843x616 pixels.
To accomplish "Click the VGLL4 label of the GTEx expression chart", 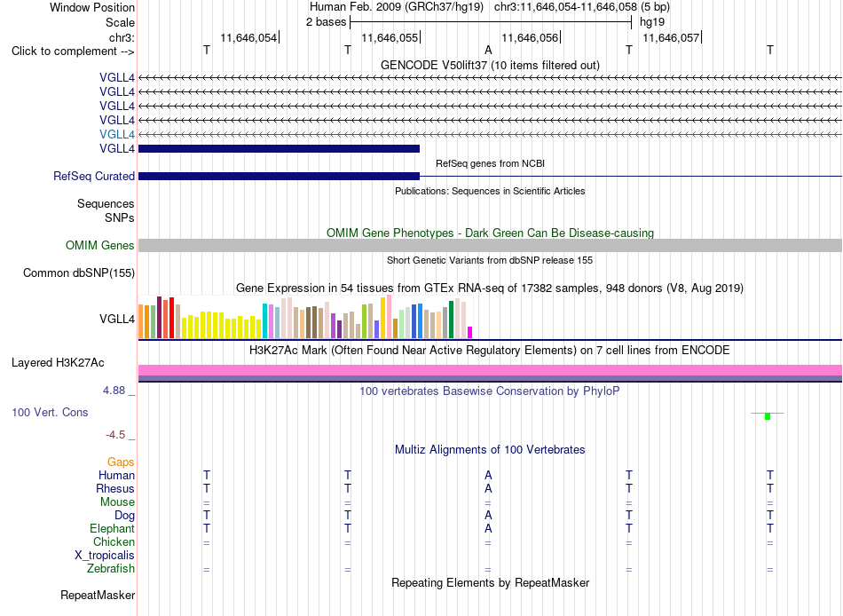I will point(116,319).
